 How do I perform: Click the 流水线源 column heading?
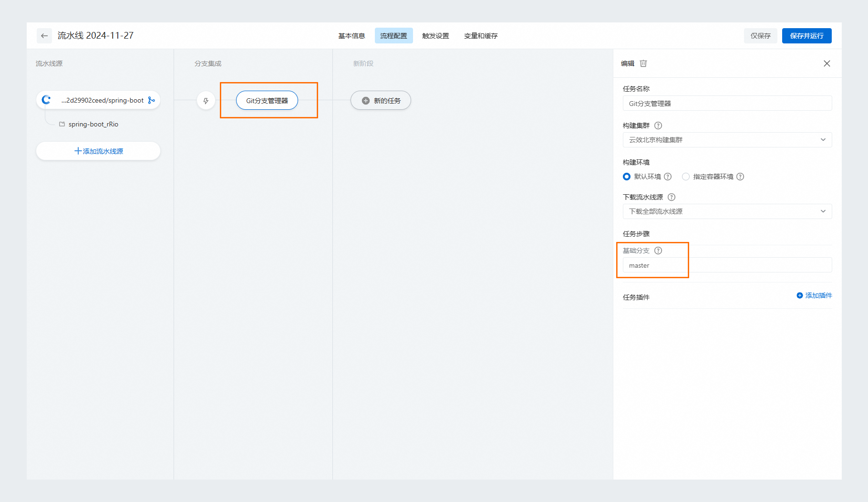point(49,63)
